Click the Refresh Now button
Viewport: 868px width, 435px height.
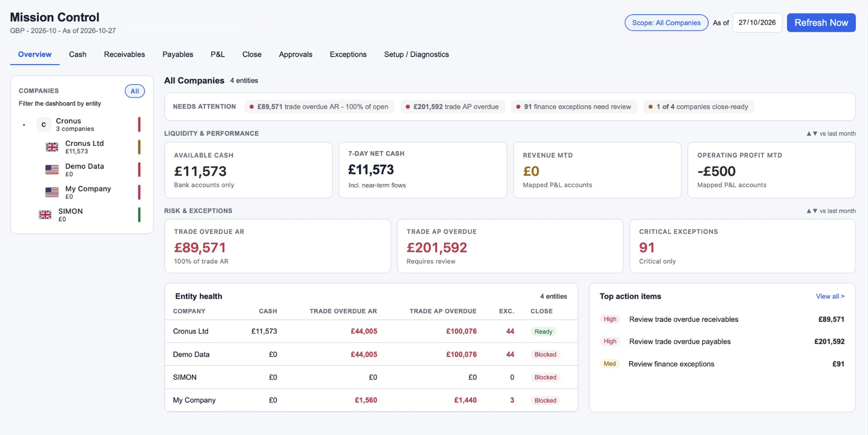pos(821,23)
